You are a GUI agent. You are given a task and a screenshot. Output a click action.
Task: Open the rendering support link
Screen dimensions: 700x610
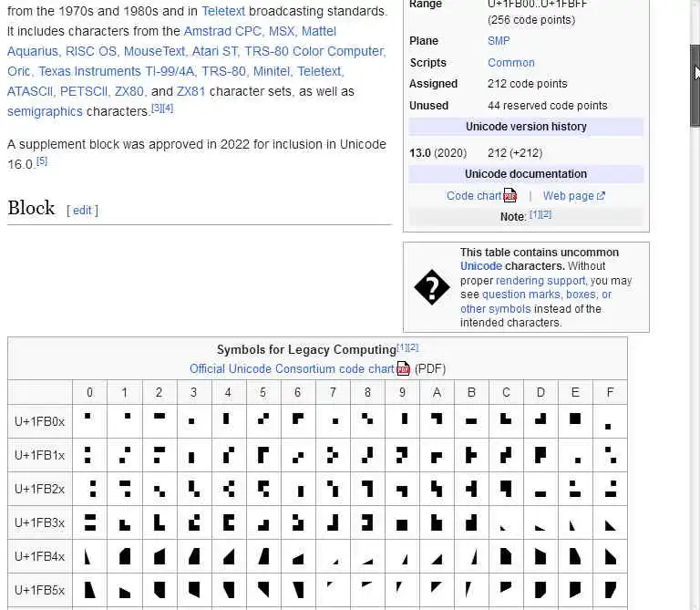pyautogui.click(x=540, y=281)
